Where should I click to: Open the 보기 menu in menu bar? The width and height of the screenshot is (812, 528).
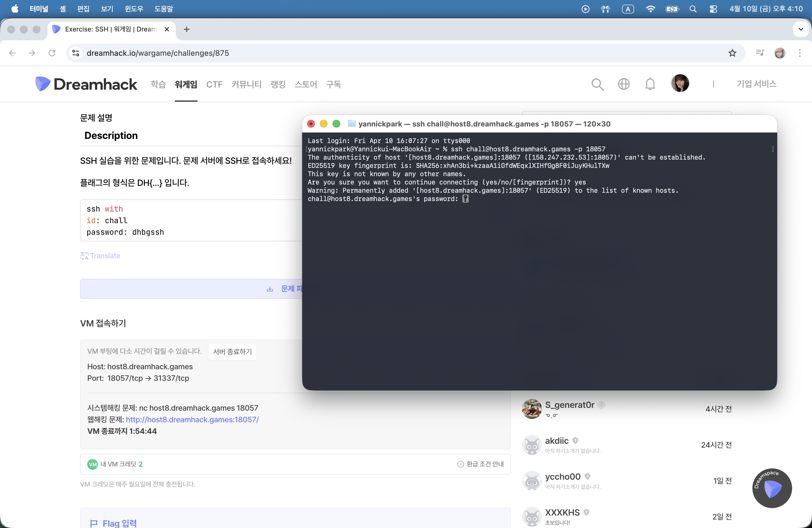tap(107, 9)
